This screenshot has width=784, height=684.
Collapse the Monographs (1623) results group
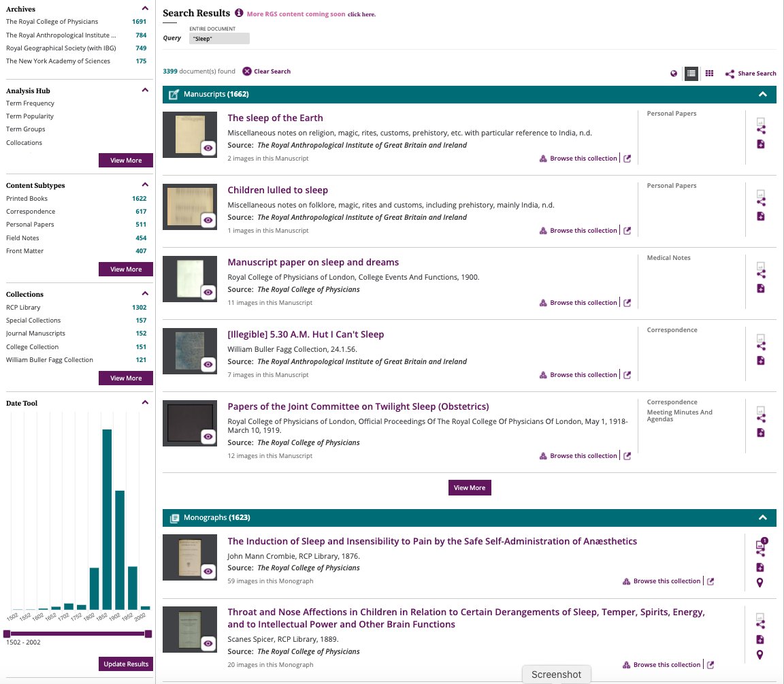pyautogui.click(x=762, y=517)
